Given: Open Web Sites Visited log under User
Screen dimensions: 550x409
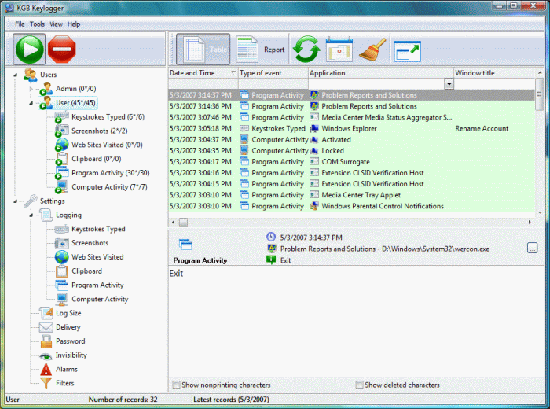Looking at the screenshot, I should click(107, 145).
